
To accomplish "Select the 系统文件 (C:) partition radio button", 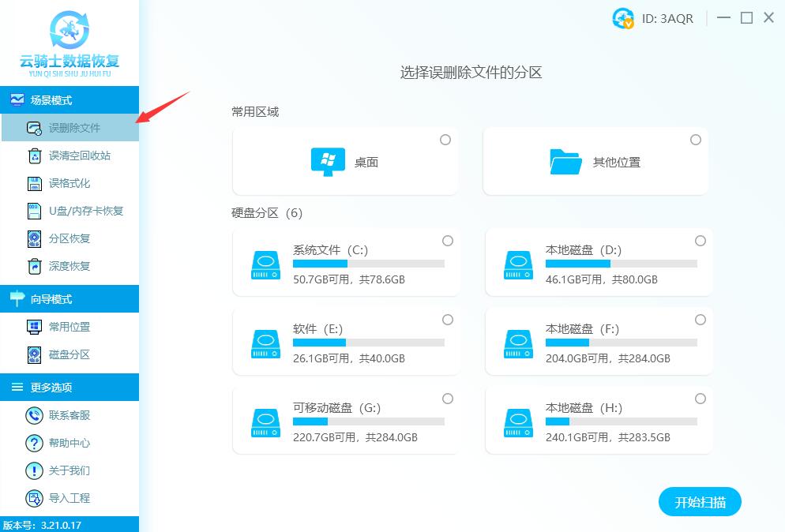I will tap(448, 241).
